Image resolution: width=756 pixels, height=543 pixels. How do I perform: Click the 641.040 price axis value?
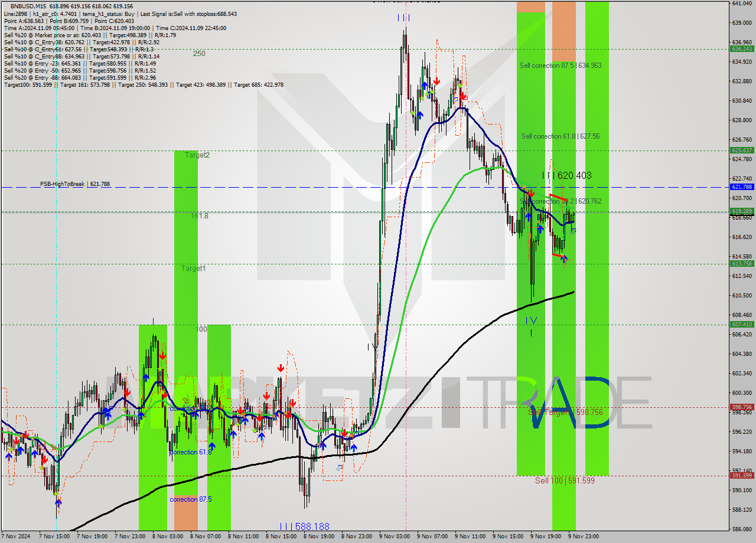tap(742, 3)
